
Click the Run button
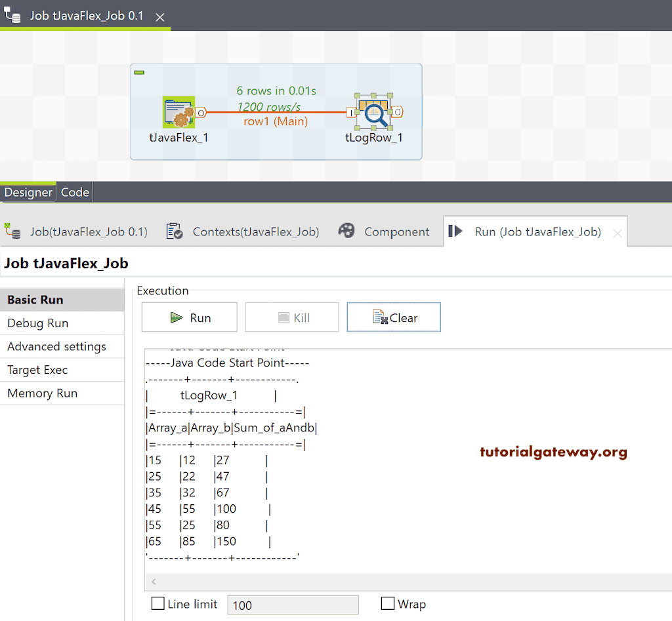pyautogui.click(x=190, y=317)
